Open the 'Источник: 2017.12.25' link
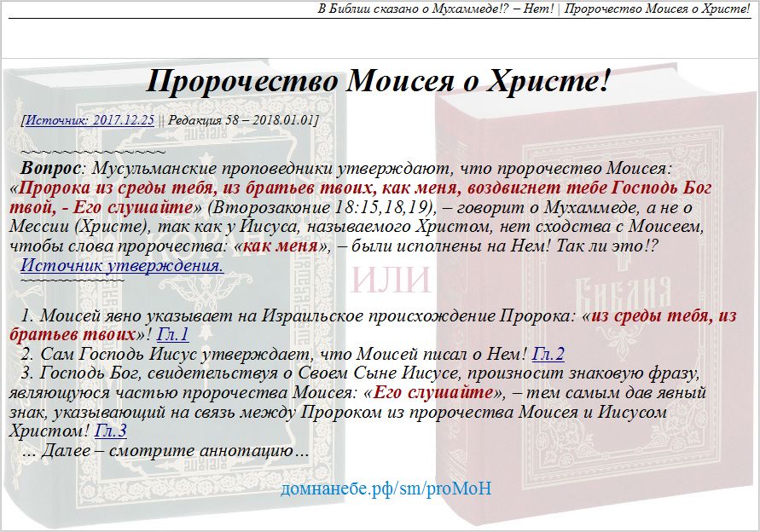Viewport: 760px width, 532px height. pyautogui.click(x=90, y=120)
